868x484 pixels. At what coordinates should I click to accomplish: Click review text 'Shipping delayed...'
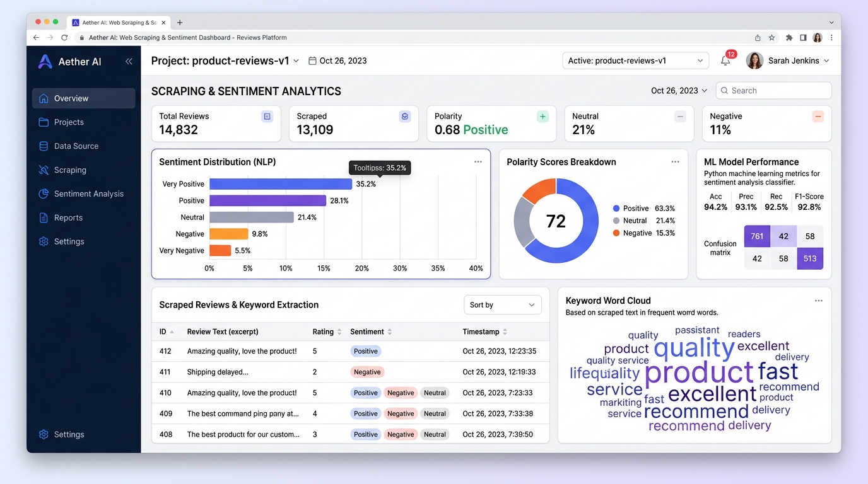(x=218, y=372)
